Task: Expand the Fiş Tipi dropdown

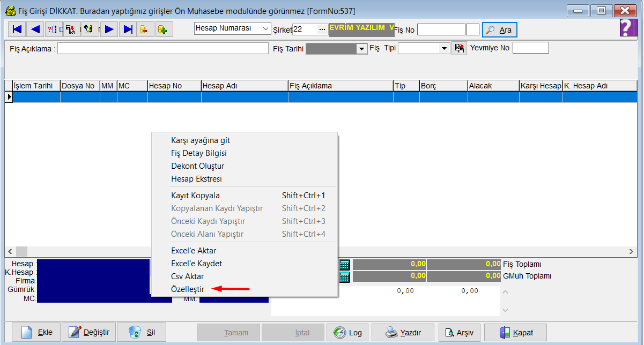Action: tap(444, 49)
